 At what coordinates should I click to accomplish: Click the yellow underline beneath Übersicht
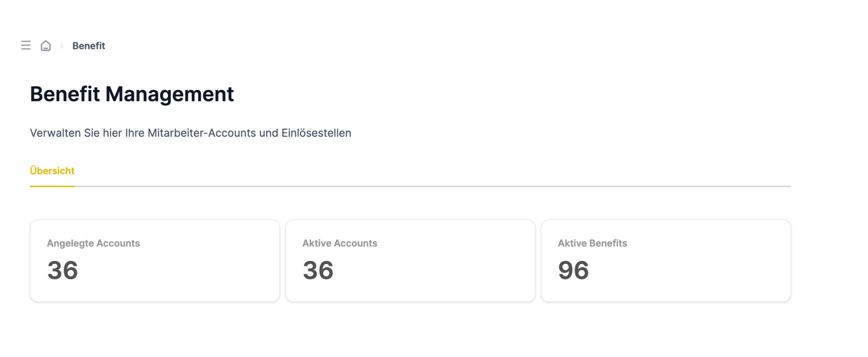(x=52, y=186)
